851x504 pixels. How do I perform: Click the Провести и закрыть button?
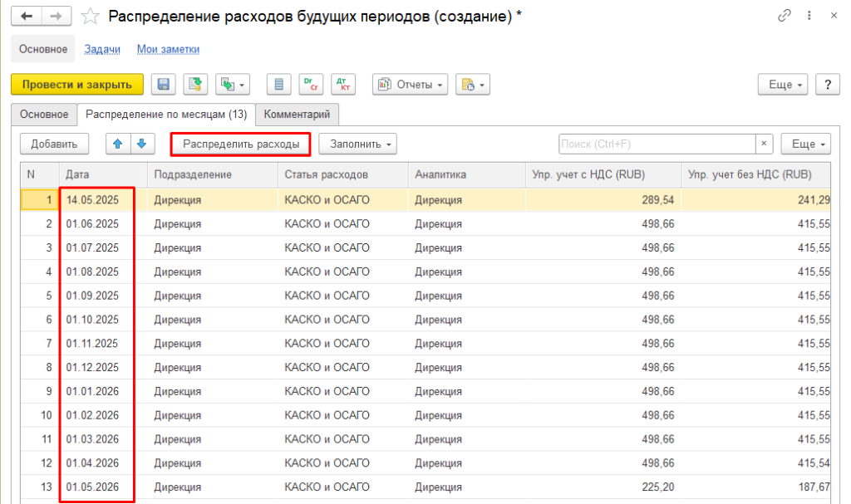(77, 85)
